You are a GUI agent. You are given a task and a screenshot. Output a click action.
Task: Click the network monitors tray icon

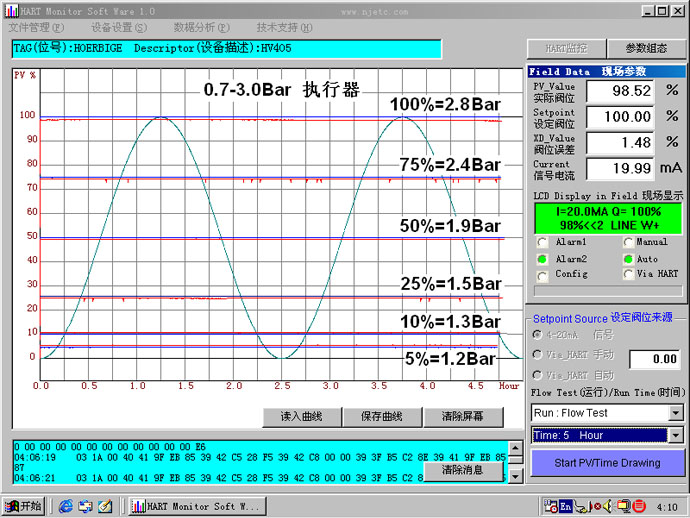[624, 507]
